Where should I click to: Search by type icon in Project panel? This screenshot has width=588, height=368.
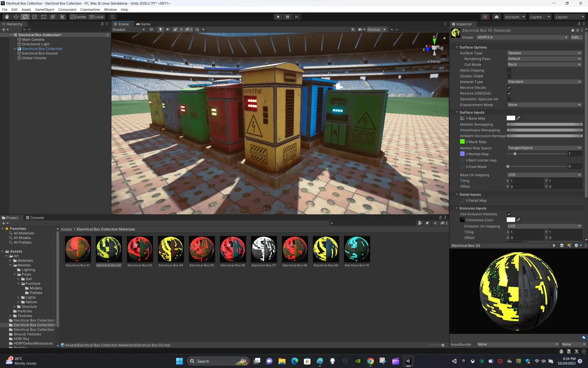[420, 223]
